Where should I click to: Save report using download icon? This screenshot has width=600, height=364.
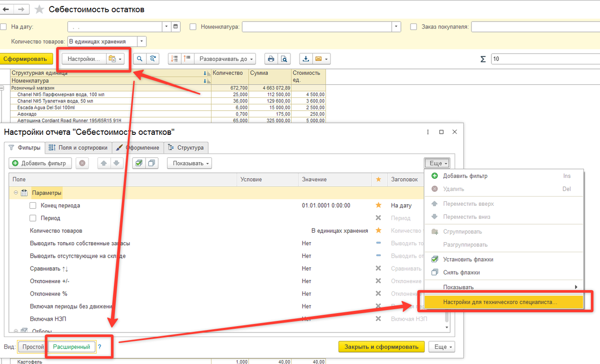coord(305,59)
